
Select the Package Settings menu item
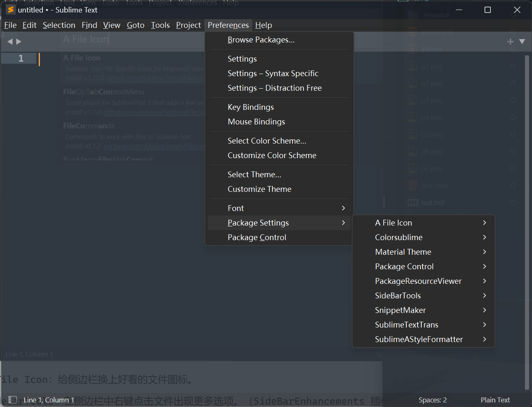coord(279,223)
